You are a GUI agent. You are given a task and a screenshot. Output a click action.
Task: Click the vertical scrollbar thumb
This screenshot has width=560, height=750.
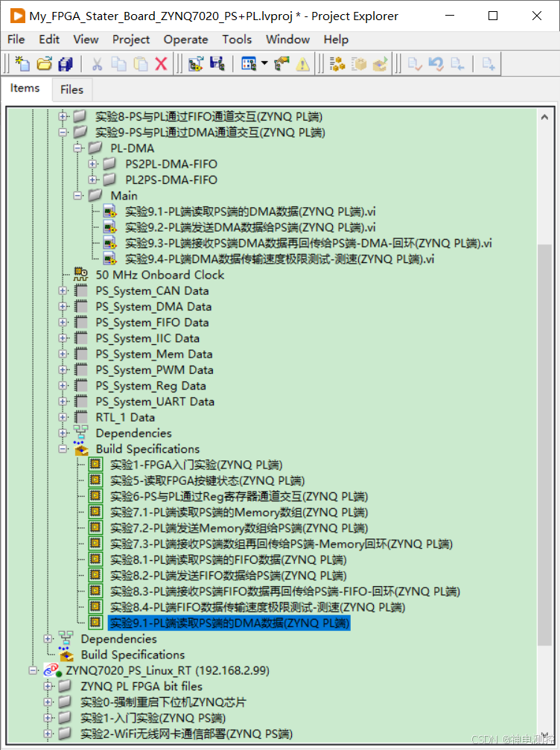(544, 445)
